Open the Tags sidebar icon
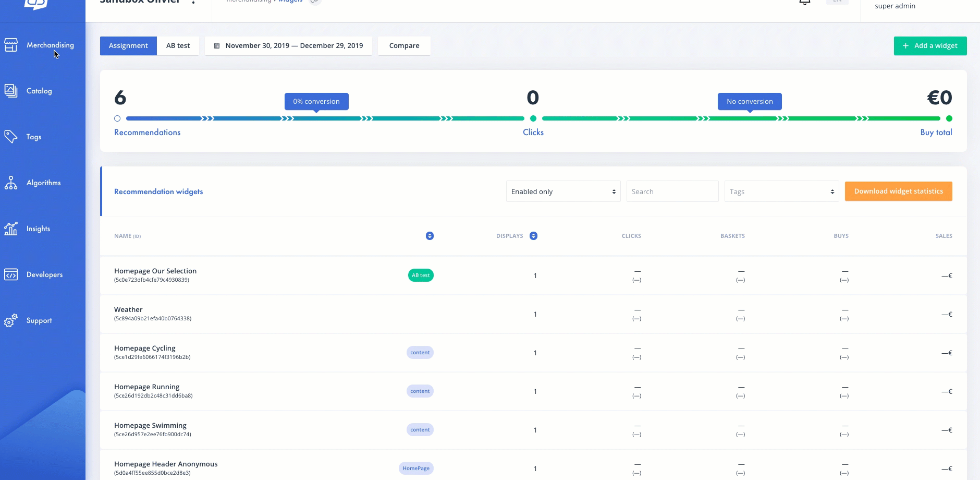The width and height of the screenshot is (980, 480). pos(11,137)
